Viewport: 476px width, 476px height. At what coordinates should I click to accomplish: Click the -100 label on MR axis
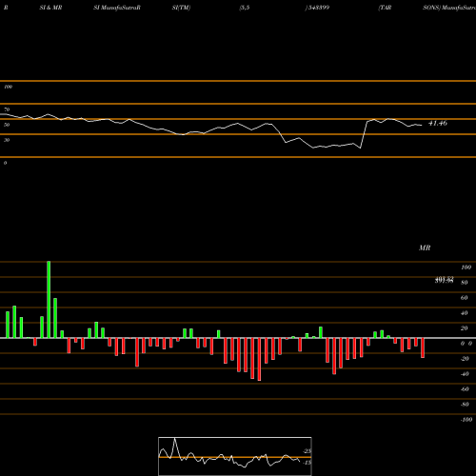pos(466,420)
